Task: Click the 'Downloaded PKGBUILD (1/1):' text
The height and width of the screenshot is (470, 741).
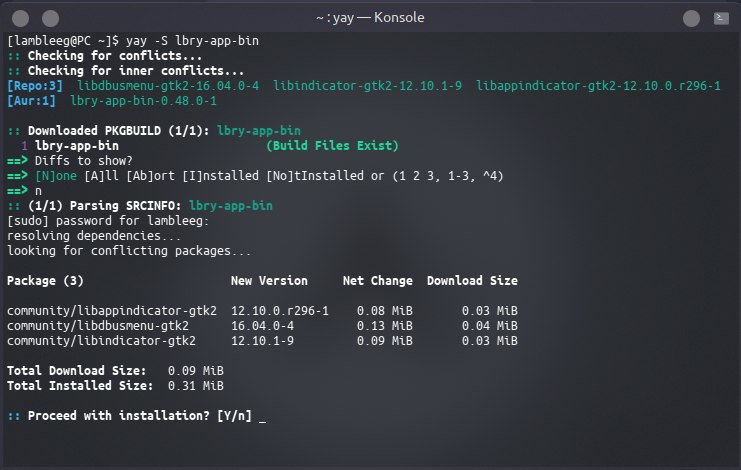Action: [118, 131]
